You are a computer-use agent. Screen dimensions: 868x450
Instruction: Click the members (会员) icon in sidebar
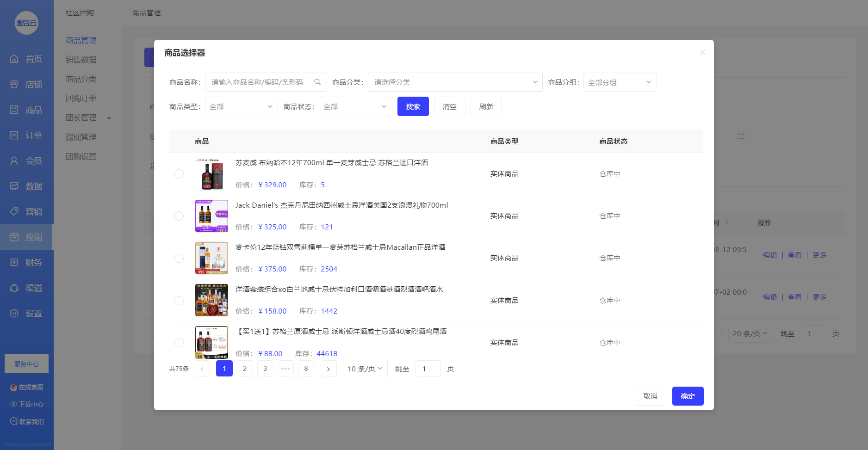tap(14, 160)
